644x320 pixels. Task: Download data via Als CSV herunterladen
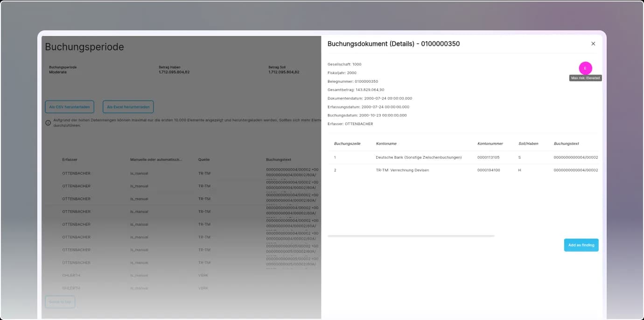click(x=70, y=107)
